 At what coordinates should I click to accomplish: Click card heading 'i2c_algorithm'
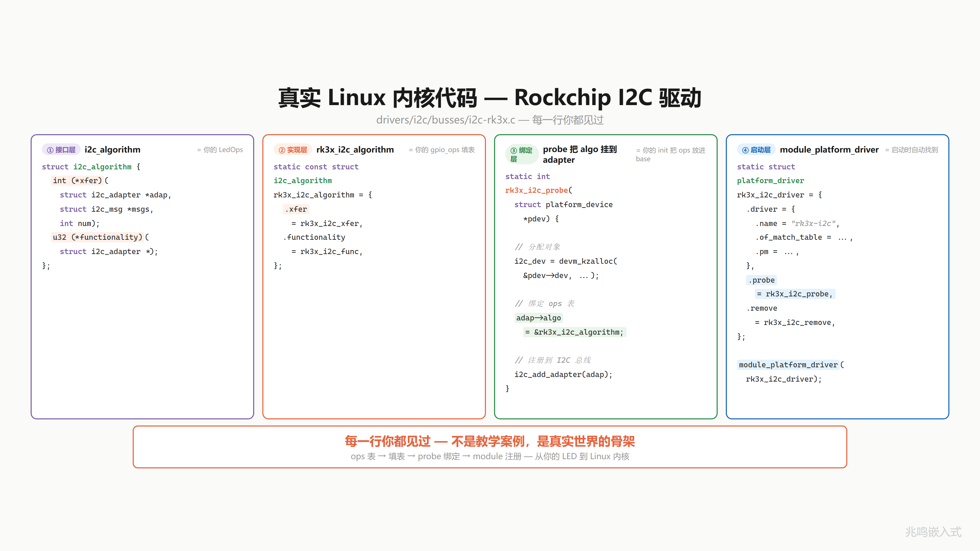pyautogui.click(x=113, y=150)
